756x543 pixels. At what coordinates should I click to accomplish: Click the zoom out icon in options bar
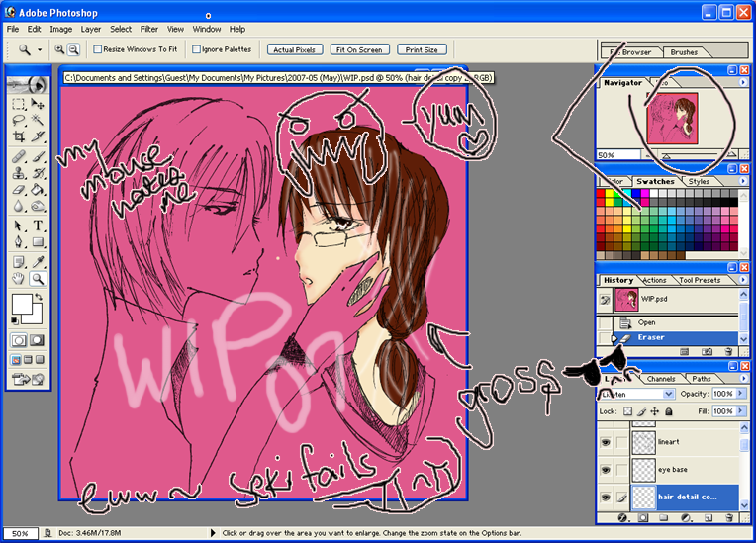[x=73, y=49]
